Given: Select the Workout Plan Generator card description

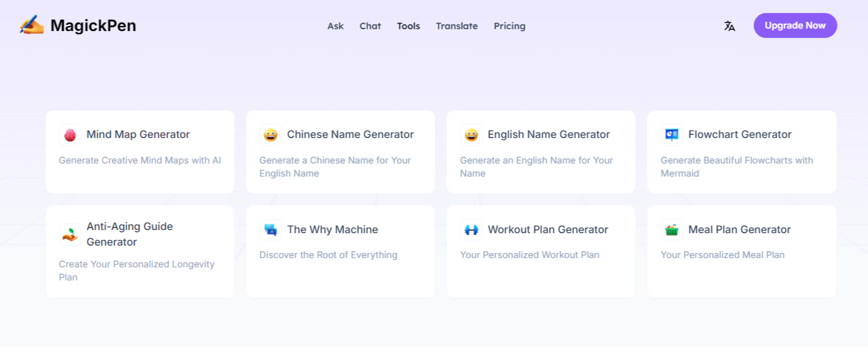Looking at the screenshot, I should click(529, 255).
